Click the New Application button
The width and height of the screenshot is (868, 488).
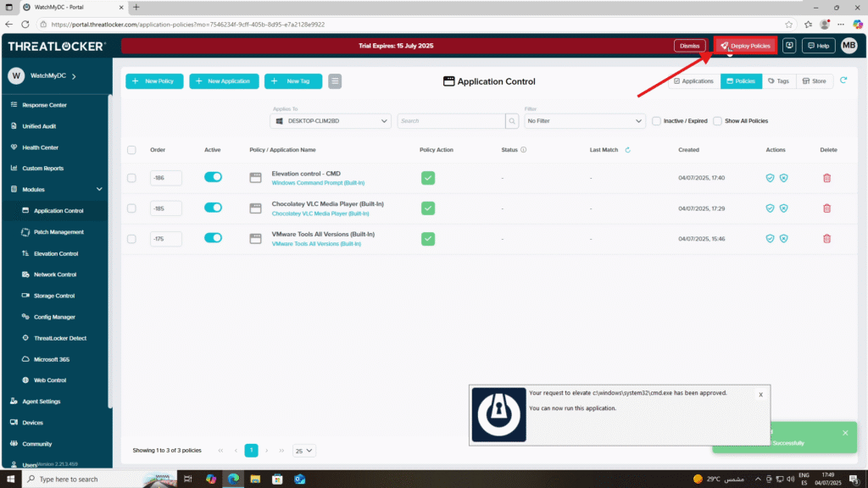(224, 81)
